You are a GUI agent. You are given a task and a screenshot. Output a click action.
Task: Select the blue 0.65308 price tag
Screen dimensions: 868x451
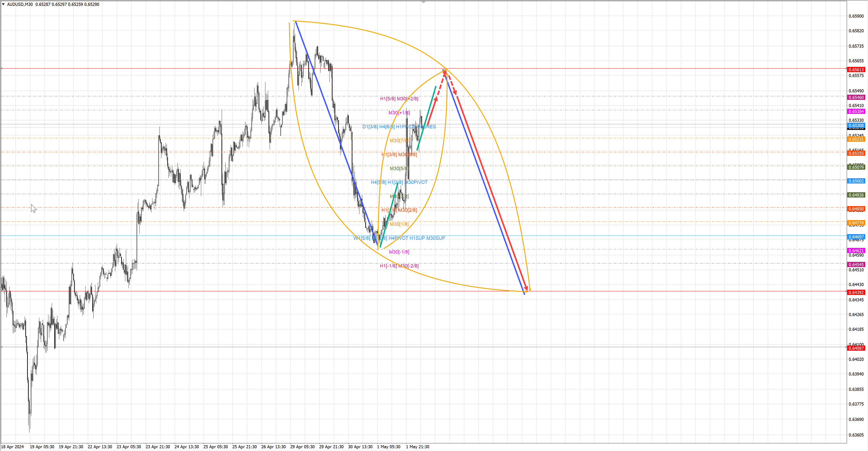pos(856,125)
